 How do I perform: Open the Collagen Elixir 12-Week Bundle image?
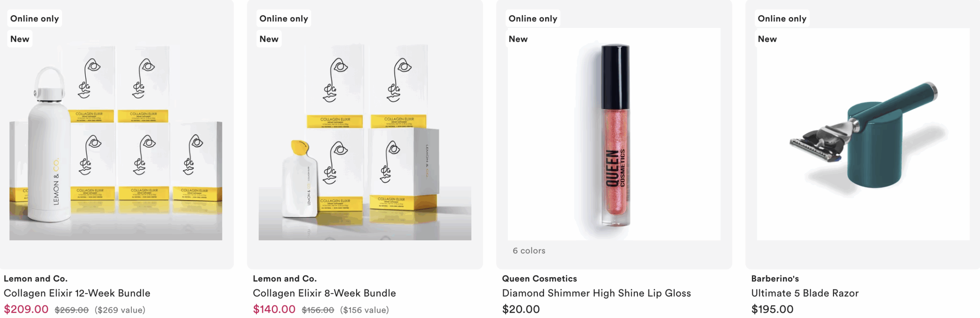click(x=116, y=134)
